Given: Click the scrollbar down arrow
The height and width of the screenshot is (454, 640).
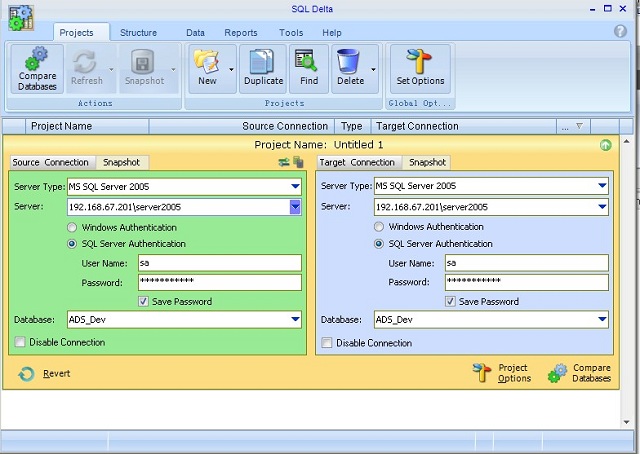Looking at the screenshot, I should [x=627, y=422].
